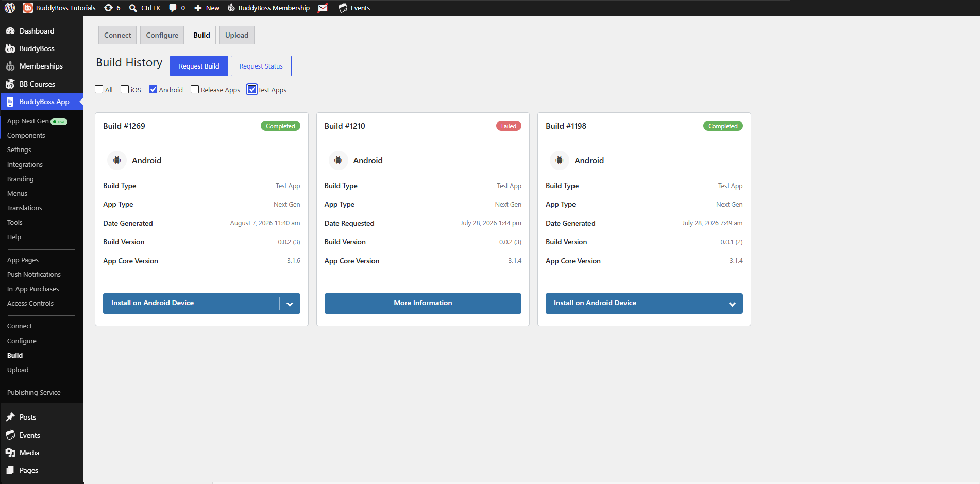Open Push Notifications in sidebar

(34, 275)
